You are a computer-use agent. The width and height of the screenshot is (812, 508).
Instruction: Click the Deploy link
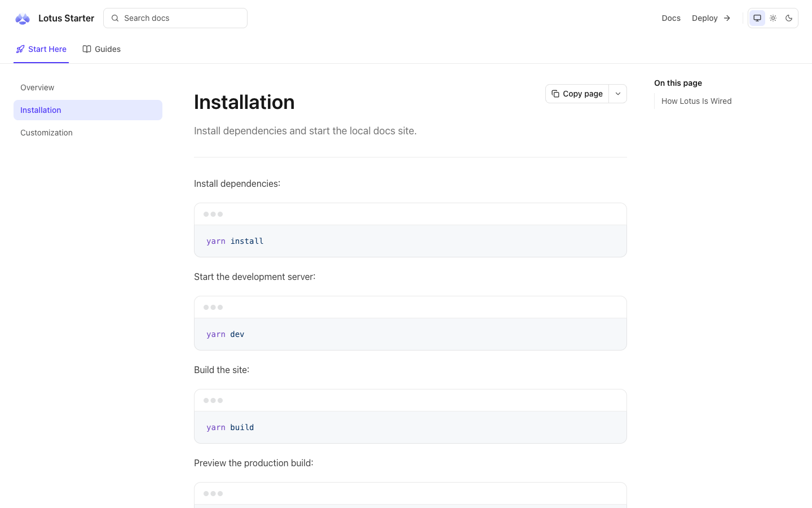[711, 18]
